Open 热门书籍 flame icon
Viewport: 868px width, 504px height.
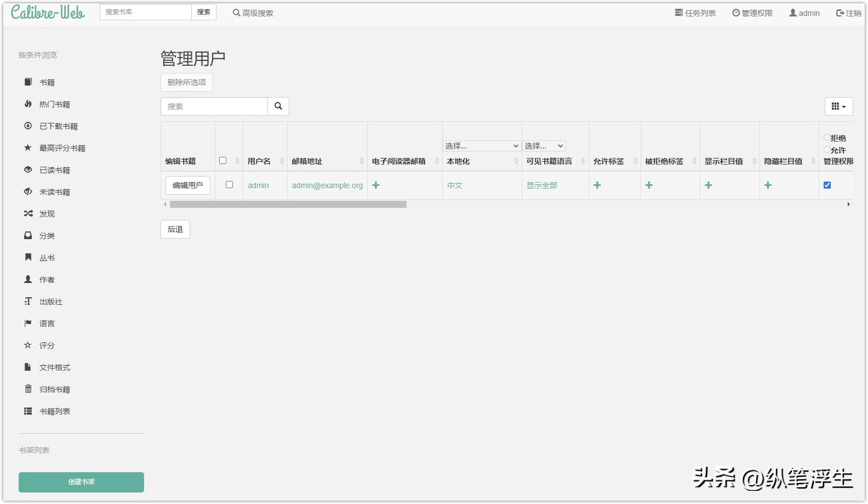pyautogui.click(x=28, y=104)
